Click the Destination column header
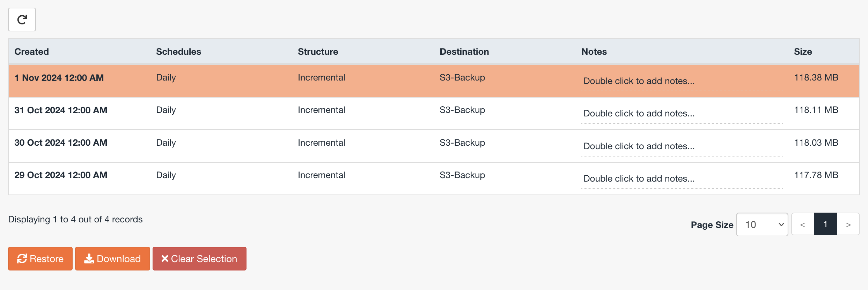Screen dimensions: 868x290 [x=464, y=52]
